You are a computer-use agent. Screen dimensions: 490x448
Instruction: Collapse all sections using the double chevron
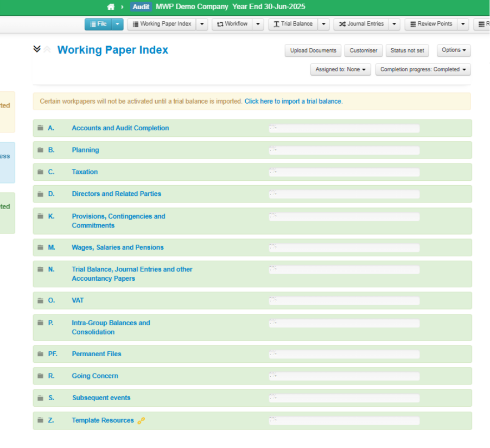click(37, 48)
